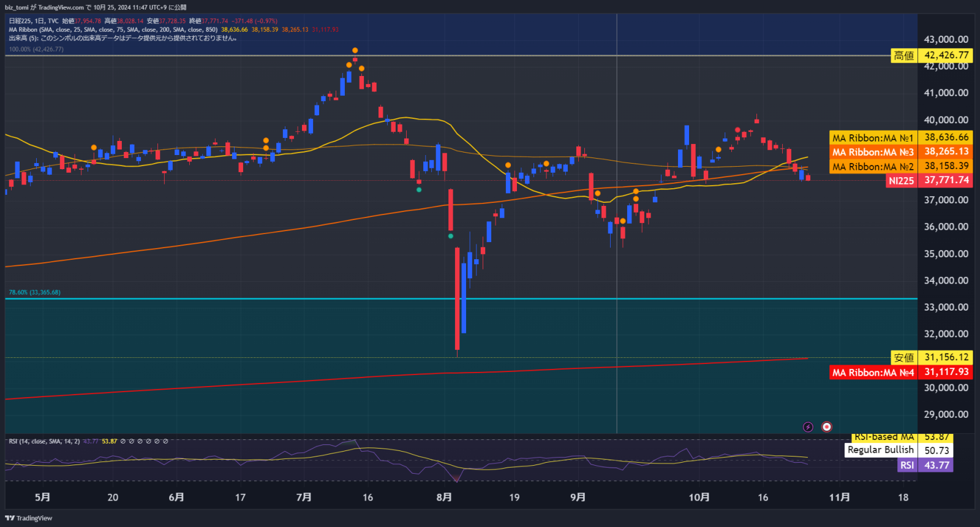The height and width of the screenshot is (527, 980).
Task: Select the 日経225, 1日, TVC symbol legend
Action: pos(34,21)
